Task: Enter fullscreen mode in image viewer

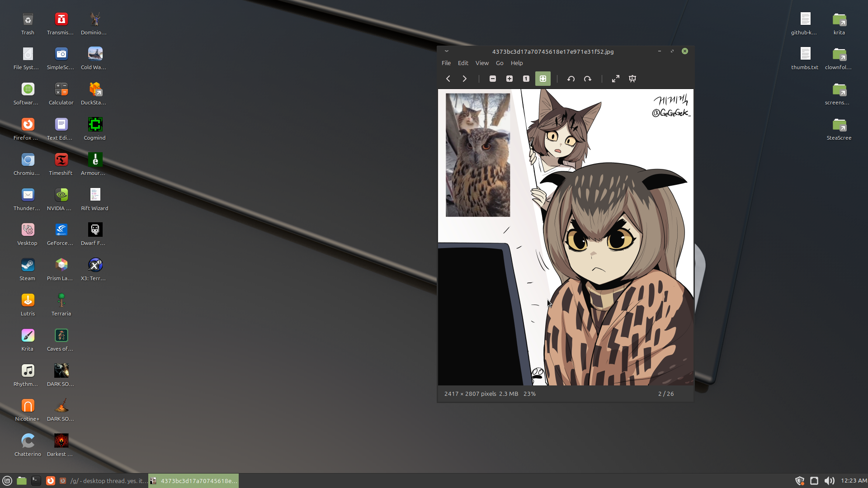Action: point(616,79)
